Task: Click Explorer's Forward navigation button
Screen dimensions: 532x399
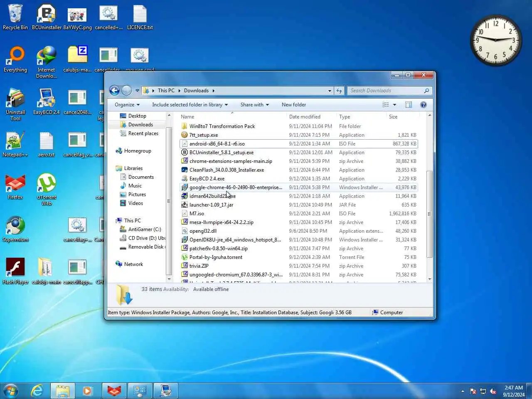Action: click(126, 90)
